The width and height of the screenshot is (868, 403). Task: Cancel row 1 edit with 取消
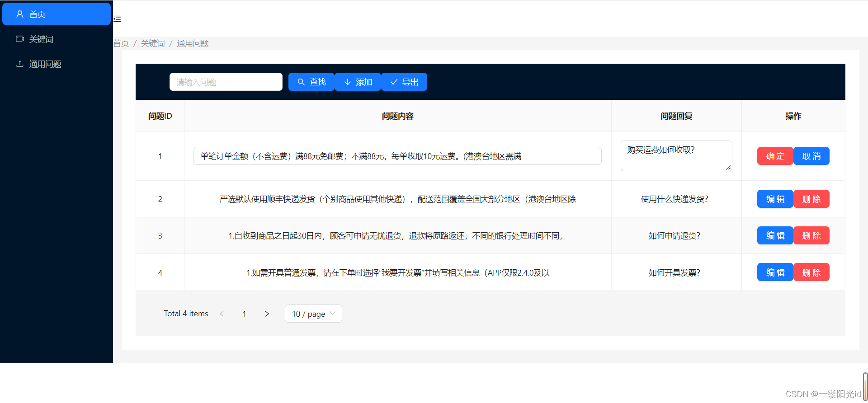point(811,156)
